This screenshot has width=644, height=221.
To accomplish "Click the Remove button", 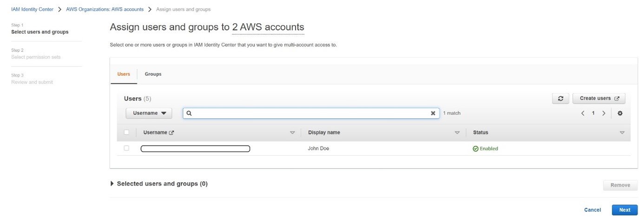I will click(620, 185).
